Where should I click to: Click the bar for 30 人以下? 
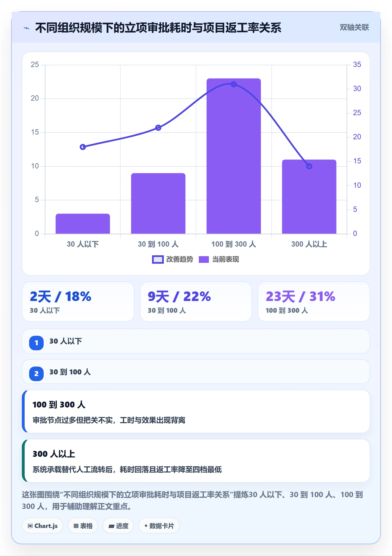point(83,224)
